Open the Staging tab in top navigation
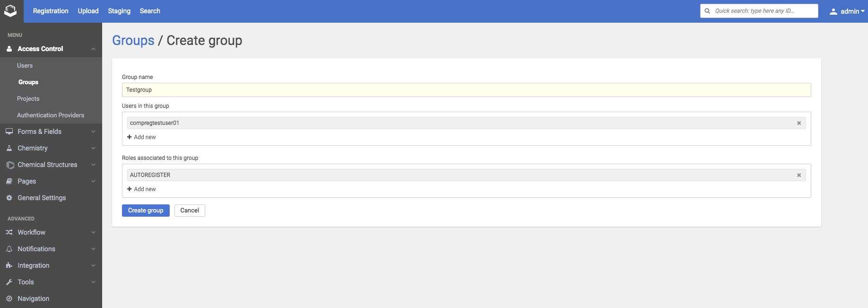The image size is (868, 308). [119, 11]
